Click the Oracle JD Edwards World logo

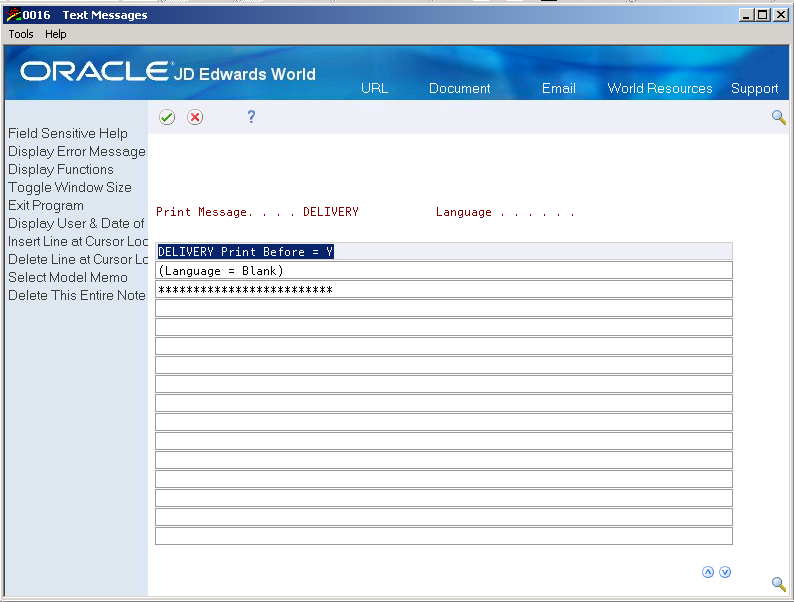point(168,72)
